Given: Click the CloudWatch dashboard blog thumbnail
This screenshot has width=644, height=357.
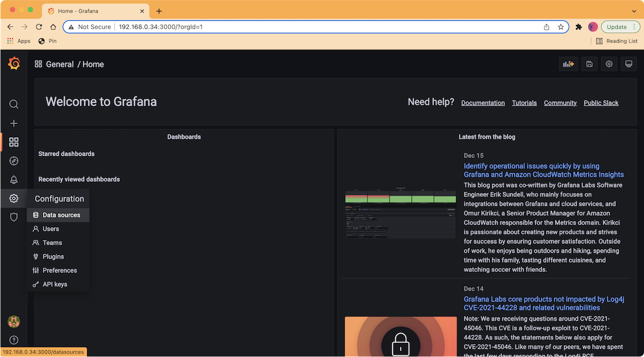Looking at the screenshot, I should [x=401, y=213].
